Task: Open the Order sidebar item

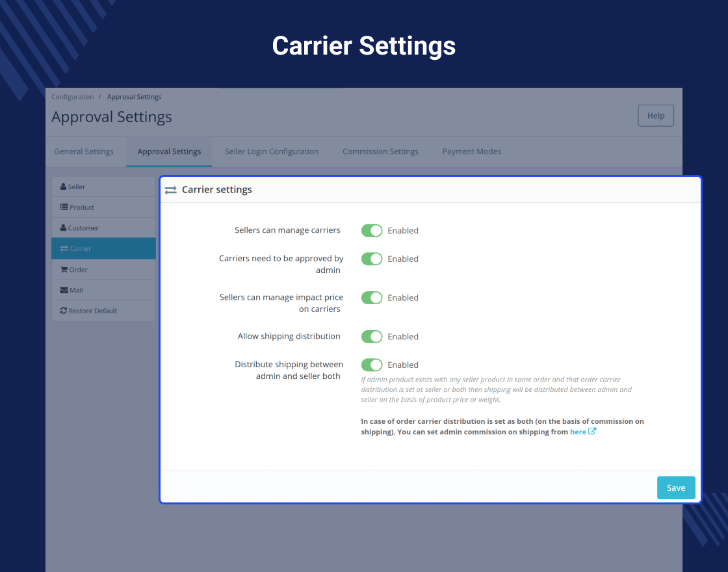Action: tap(103, 270)
